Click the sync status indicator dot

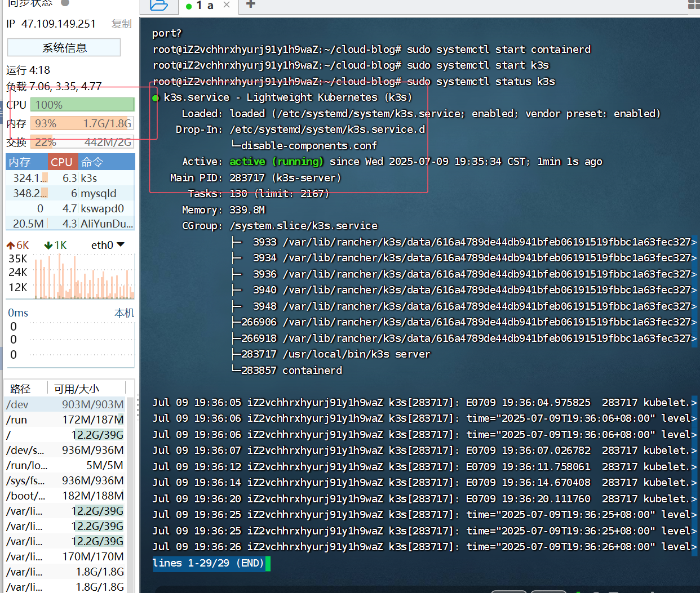point(65,3)
